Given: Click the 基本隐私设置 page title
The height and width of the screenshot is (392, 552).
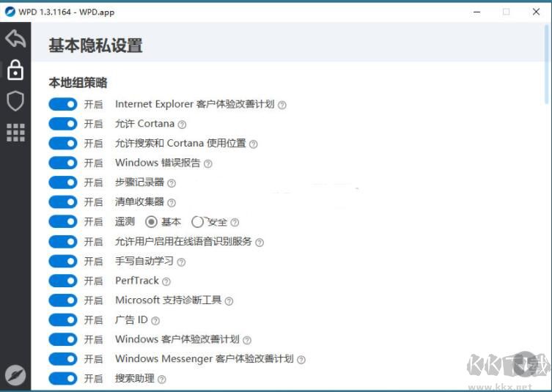Looking at the screenshot, I should click(95, 45).
